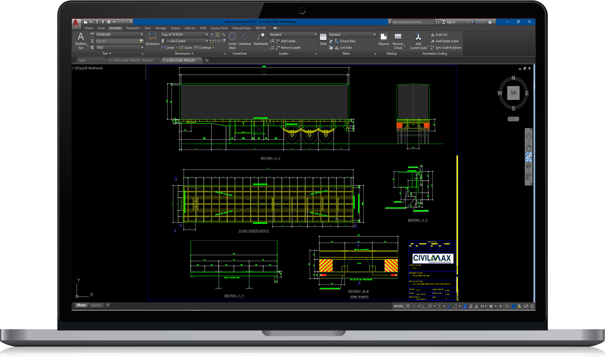
Task: Click the Center Mark icon
Action: coord(232,40)
